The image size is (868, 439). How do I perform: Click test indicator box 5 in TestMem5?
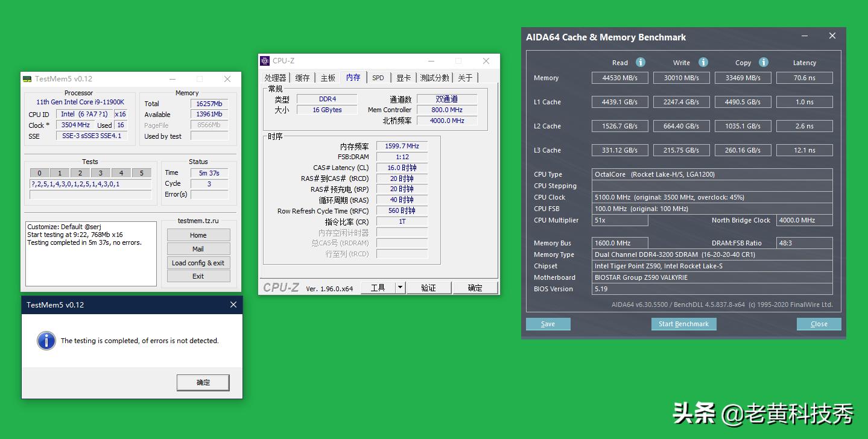click(141, 173)
